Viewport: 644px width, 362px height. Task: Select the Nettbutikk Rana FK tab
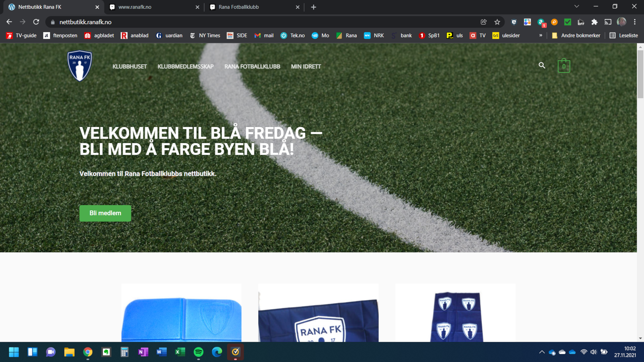(x=54, y=7)
